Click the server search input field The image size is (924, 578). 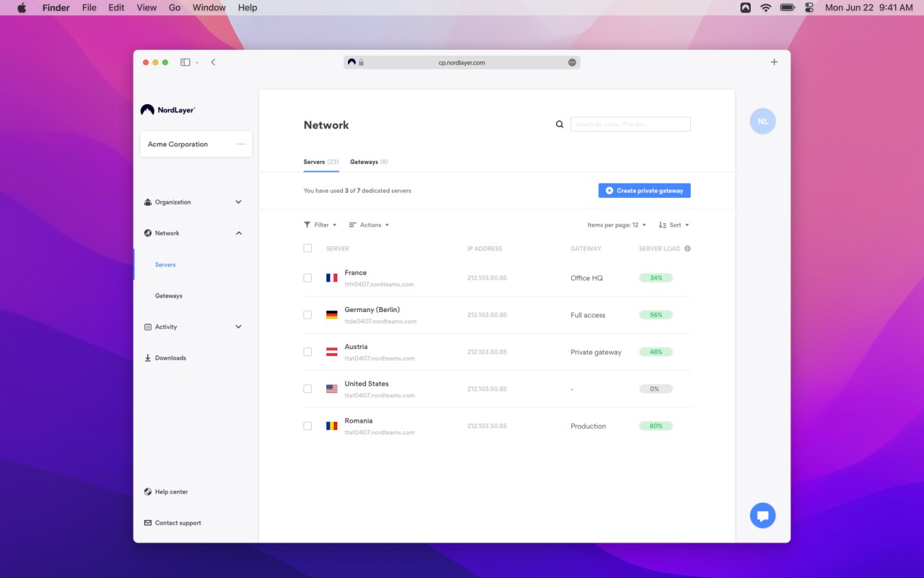(630, 124)
